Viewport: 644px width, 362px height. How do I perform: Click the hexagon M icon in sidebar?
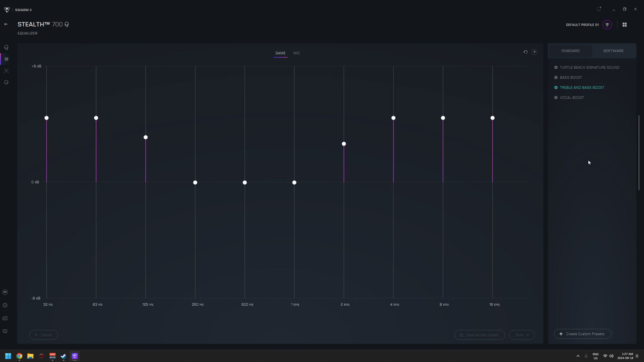tap(5, 292)
